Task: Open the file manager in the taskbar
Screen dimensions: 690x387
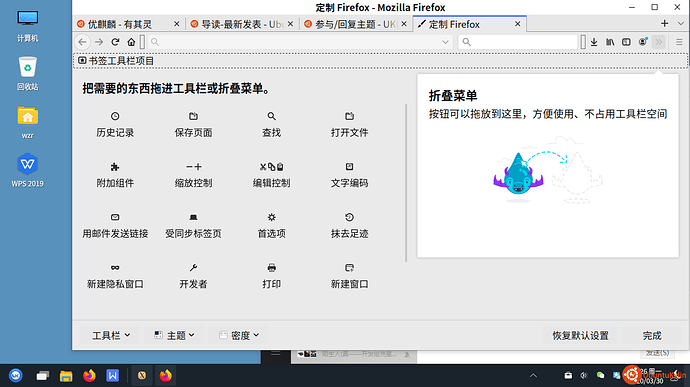Action: pos(66,376)
